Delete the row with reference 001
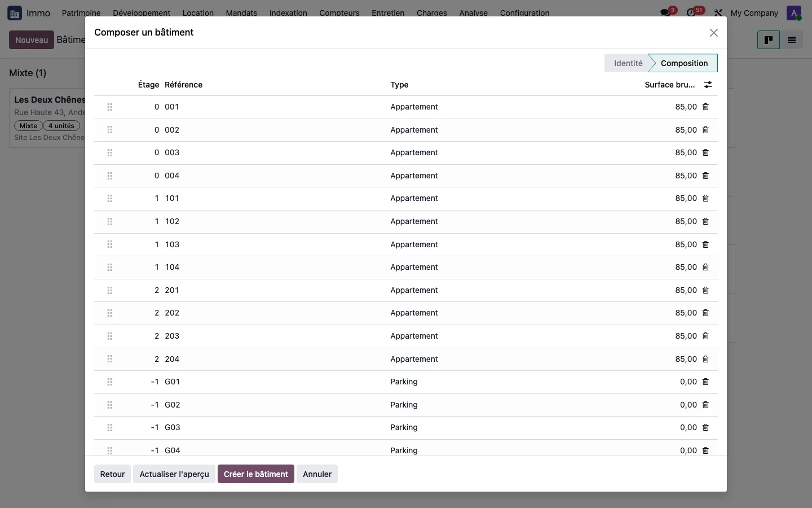The image size is (812, 508). 705,107
